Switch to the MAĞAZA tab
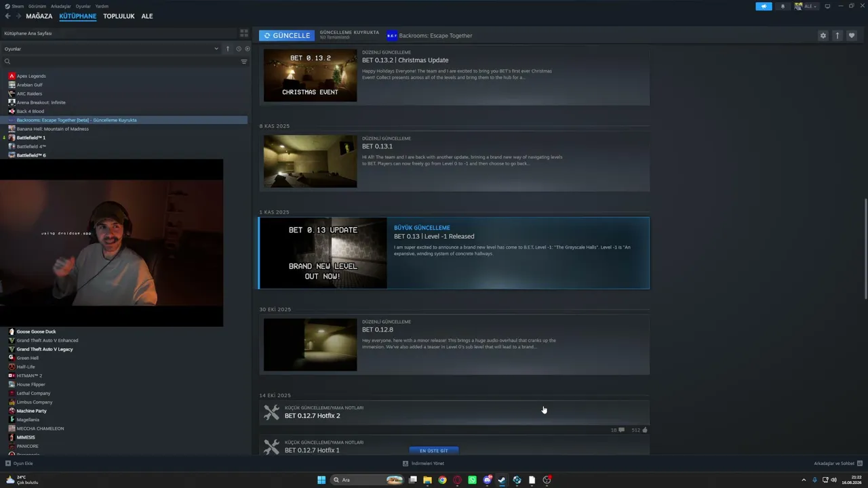This screenshot has width=868, height=488. tap(39, 16)
